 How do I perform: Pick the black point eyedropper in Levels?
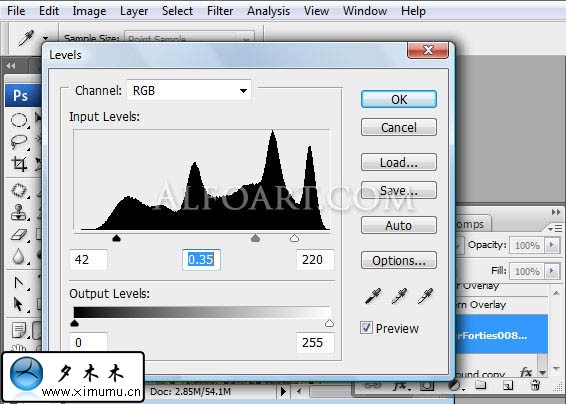click(373, 296)
